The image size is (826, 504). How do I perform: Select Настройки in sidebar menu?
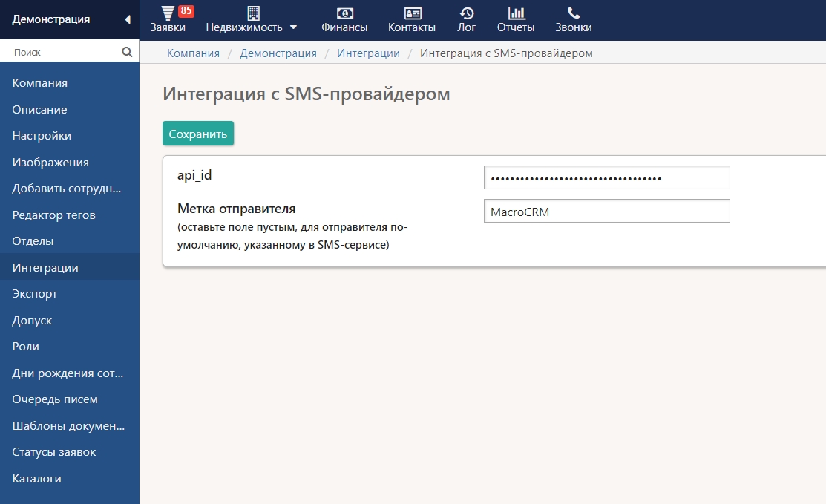tap(42, 136)
